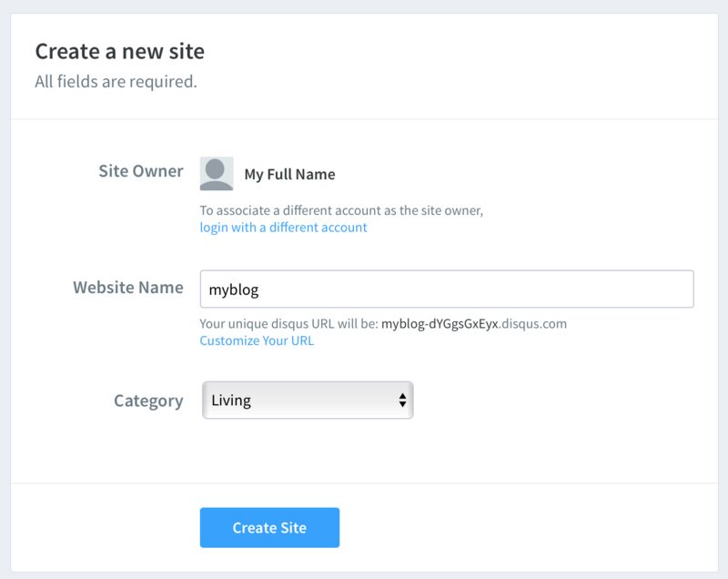Viewport: 728px width, 579px height.
Task: Click the "Site Owner" field label
Action: point(141,170)
